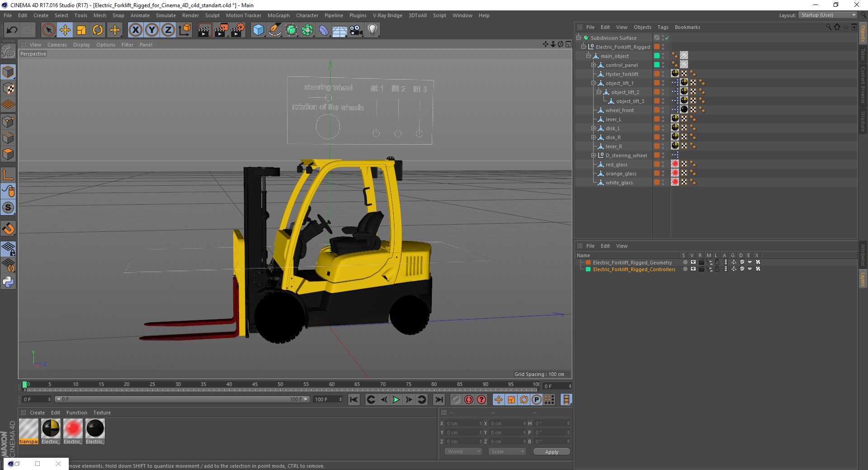The image size is (868, 470).
Task: Open Edit Render Settings
Action: [238, 30]
